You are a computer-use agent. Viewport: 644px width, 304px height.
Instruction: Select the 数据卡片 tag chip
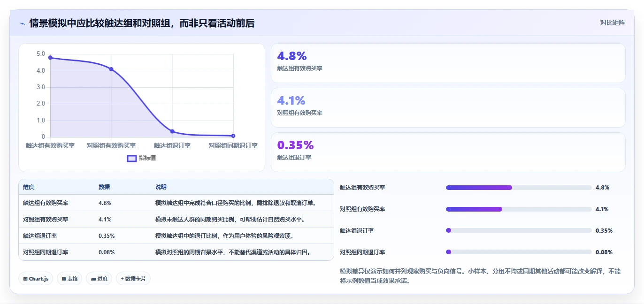pyautogui.click(x=133, y=279)
